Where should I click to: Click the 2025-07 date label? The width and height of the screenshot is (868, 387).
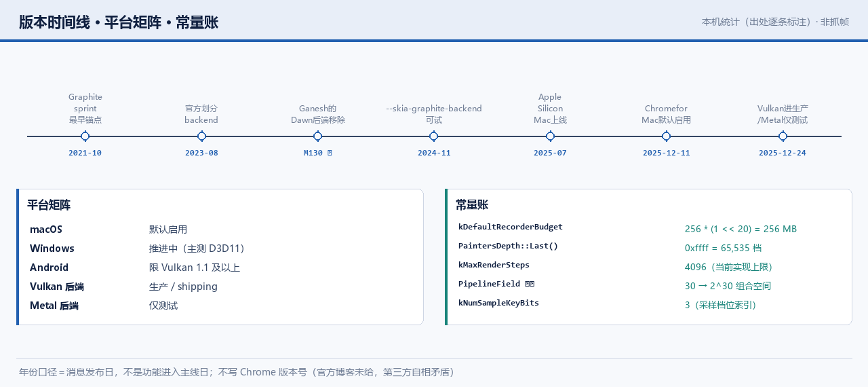550,153
